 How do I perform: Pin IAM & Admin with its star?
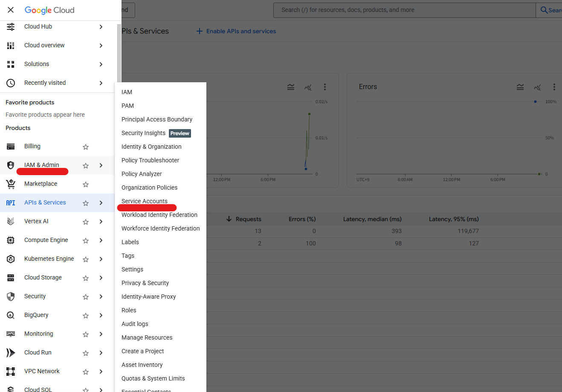coord(86,166)
